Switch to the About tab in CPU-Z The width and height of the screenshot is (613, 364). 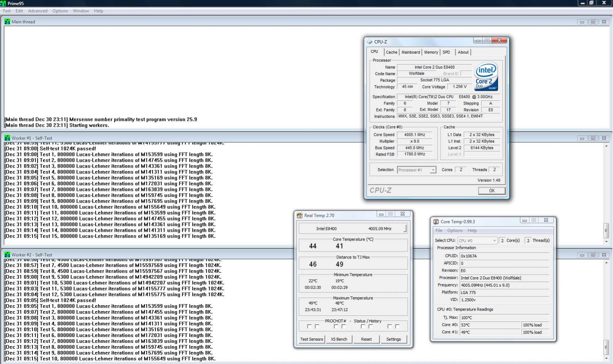(x=463, y=52)
